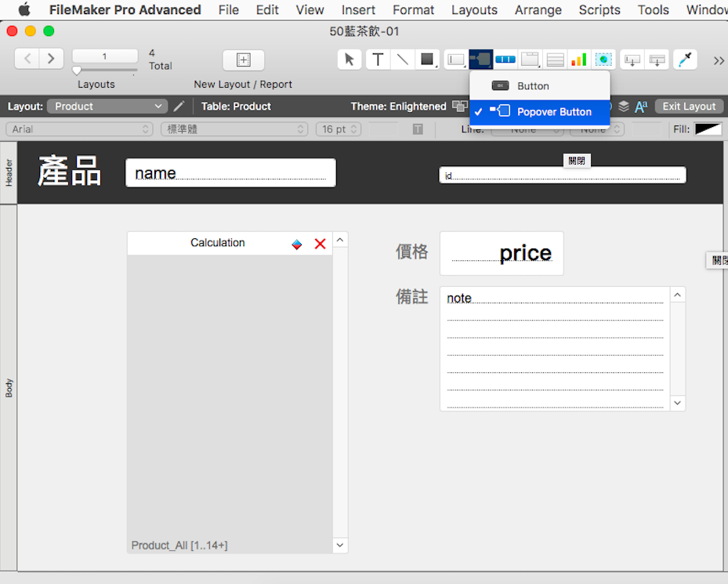Pick the Line drawing tool

coord(403,60)
